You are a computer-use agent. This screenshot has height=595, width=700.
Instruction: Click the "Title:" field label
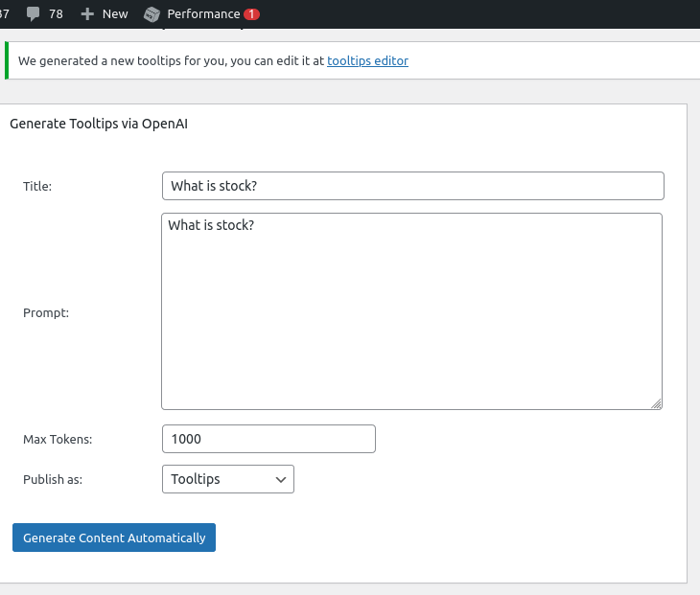[37, 186]
